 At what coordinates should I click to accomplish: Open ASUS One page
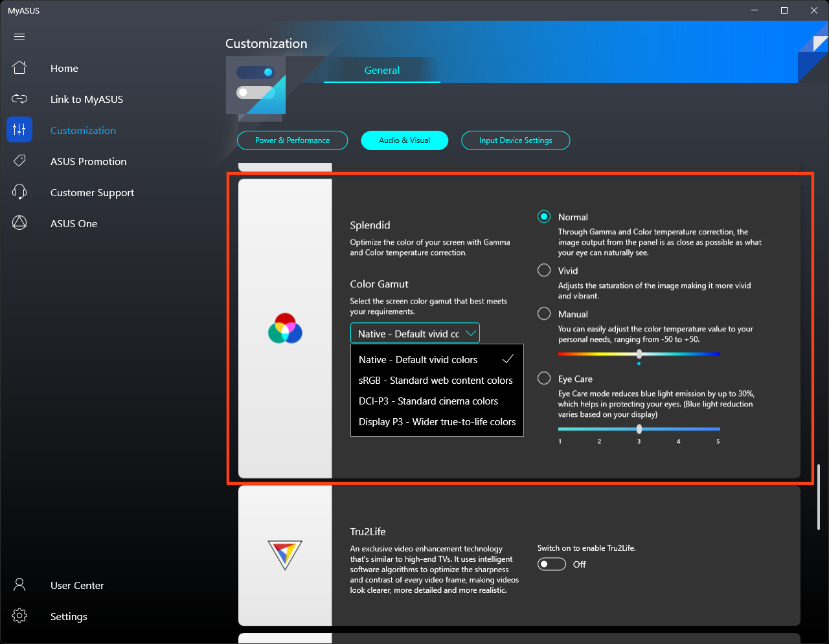74,223
